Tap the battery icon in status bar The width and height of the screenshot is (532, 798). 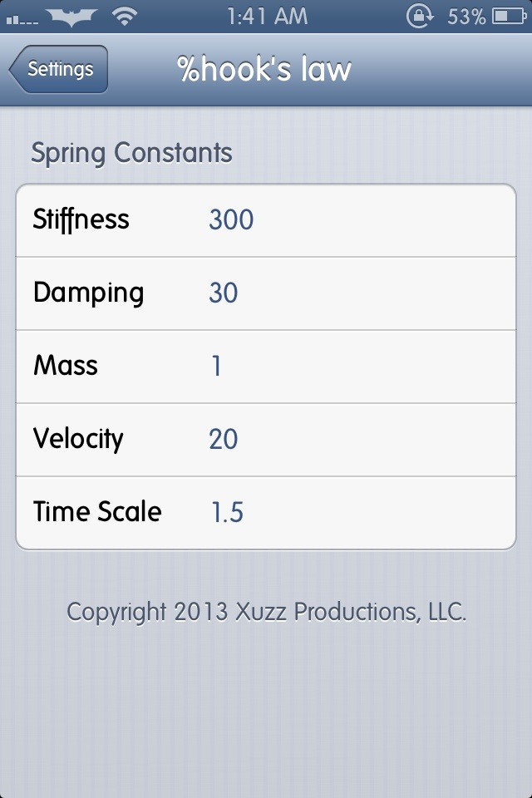pos(507,16)
